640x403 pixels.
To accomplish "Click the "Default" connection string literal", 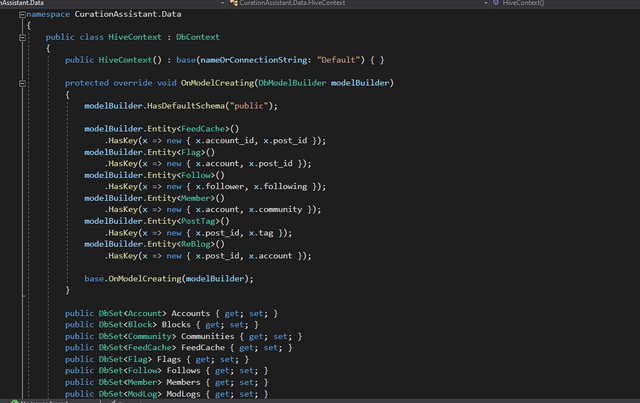I will [x=338, y=60].
